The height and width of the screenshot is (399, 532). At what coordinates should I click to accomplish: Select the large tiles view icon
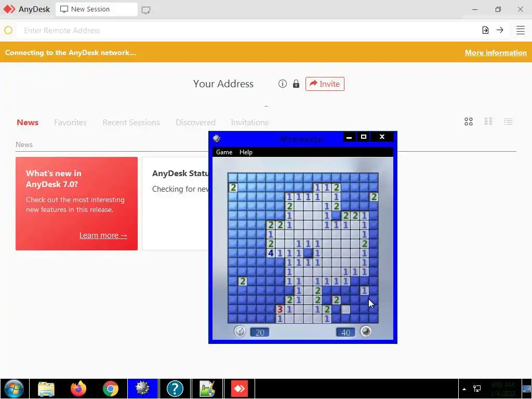(469, 122)
